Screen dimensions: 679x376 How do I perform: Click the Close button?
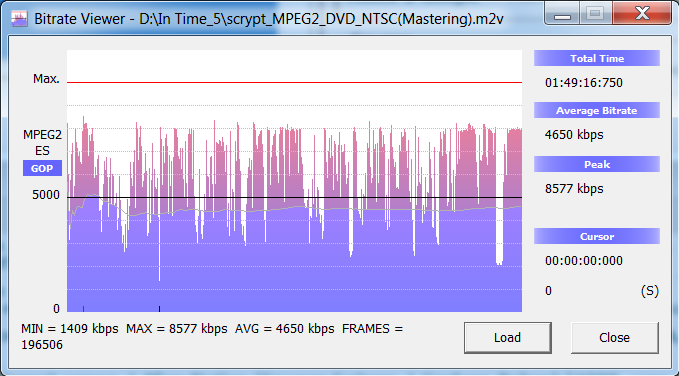point(614,337)
